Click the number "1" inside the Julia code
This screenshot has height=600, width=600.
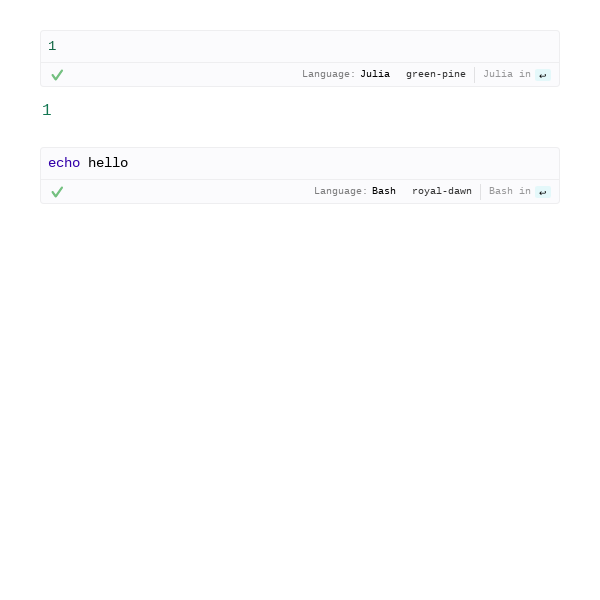pos(52,46)
